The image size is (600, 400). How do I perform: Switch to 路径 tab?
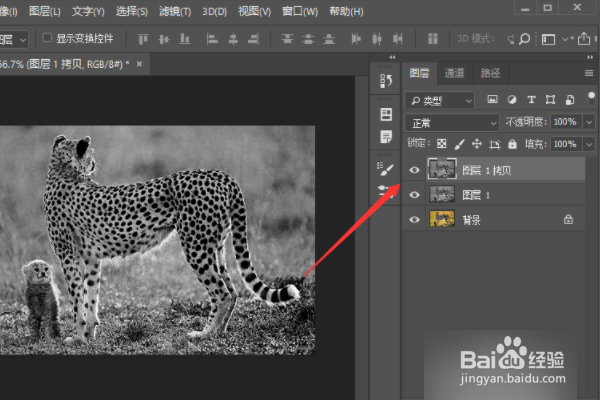coord(490,73)
